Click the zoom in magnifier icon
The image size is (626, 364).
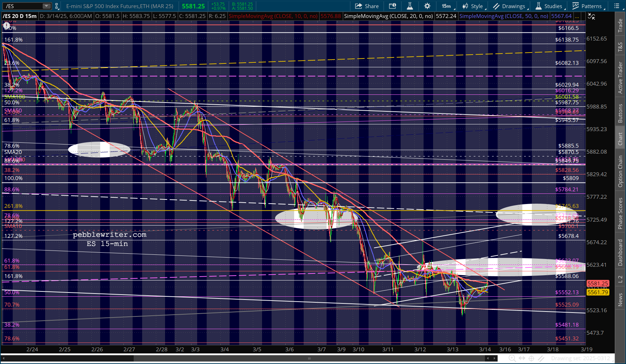tap(512, 358)
